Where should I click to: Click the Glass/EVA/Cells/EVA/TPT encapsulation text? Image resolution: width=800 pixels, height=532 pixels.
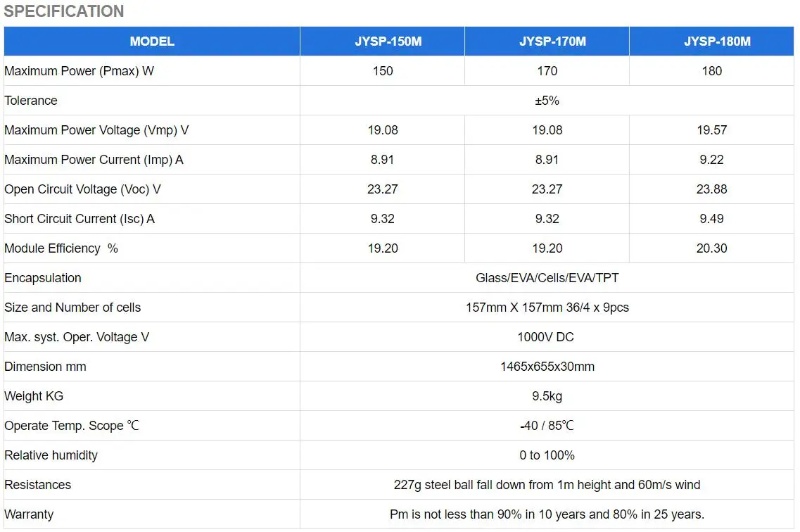point(547,278)
